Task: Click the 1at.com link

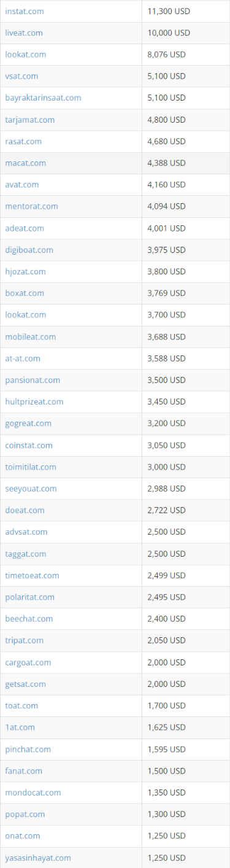Action: tap(20, 727)
